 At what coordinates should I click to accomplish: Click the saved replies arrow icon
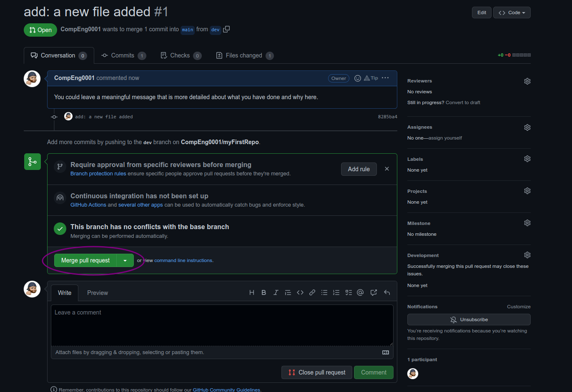click(x=387, y=292)
